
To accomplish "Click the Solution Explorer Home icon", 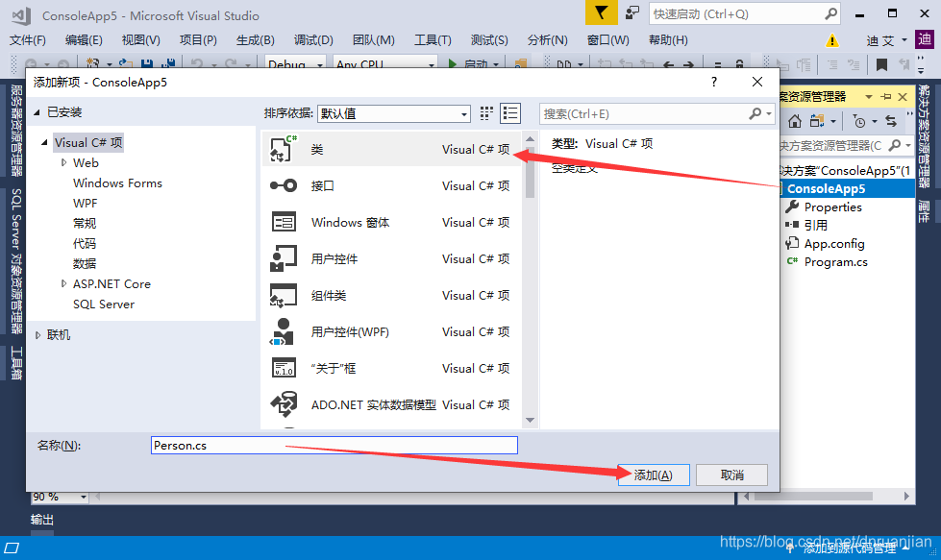I will coord(795,122).
